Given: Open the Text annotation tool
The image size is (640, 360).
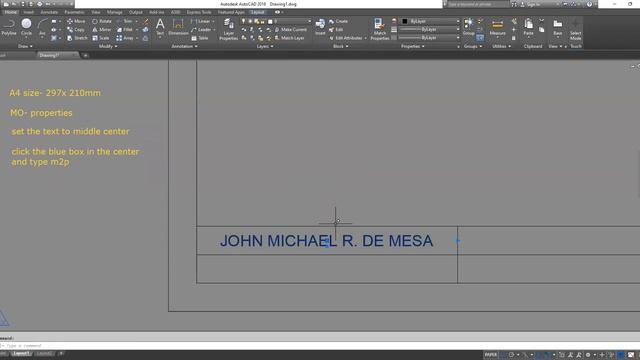Looking at the screenshot, I should pyautogui.click(x=160, y=27).
